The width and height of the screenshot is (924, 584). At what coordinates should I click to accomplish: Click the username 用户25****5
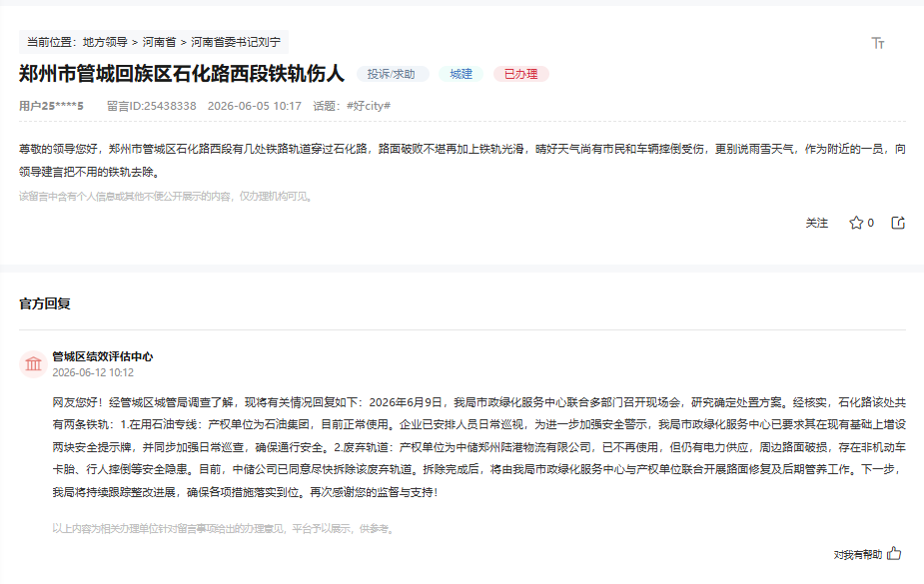tap(51, 106)
